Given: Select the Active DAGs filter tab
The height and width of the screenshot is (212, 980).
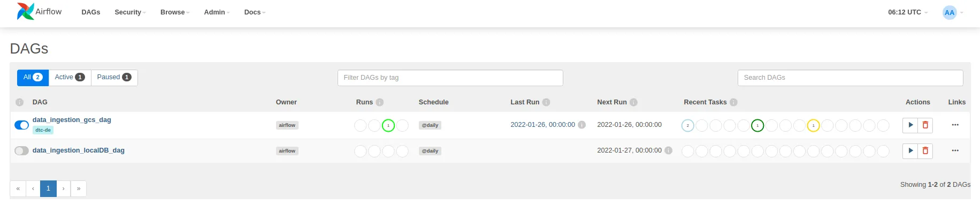Looking at the screenshot, I should [70, 78].
